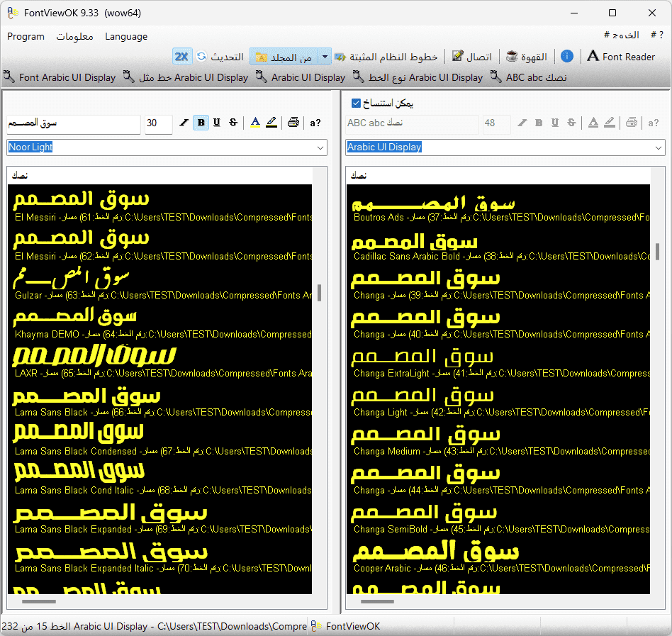Viewport: 672px width, 636px height.
Task: Select the Gulzar font preview row
Action: (160, 282)
